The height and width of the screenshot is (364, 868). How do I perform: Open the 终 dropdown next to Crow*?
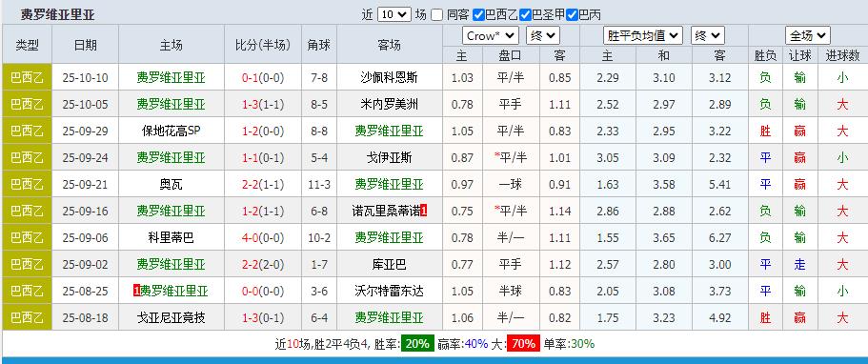click(543, 36)
